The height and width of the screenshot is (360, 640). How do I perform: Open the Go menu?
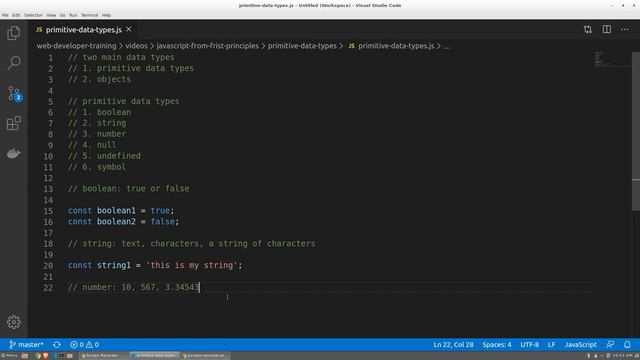coord(62,15)
